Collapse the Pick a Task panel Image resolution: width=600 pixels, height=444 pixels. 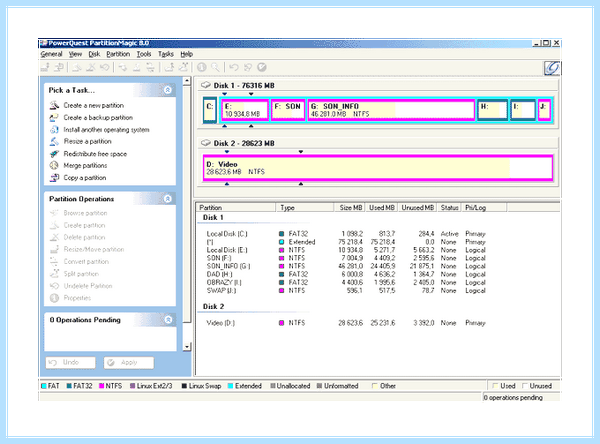pos(168,90)
